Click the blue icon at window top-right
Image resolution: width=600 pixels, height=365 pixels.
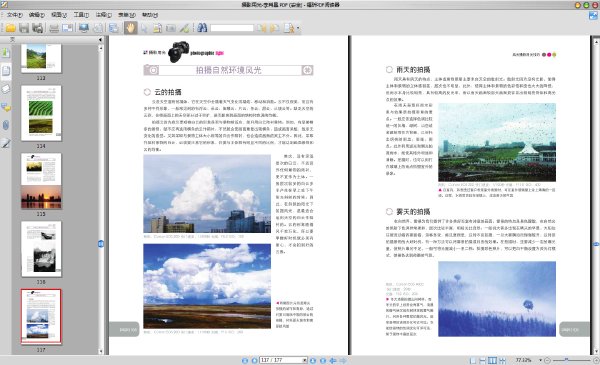pyautogui.click(x=593, y=15)
